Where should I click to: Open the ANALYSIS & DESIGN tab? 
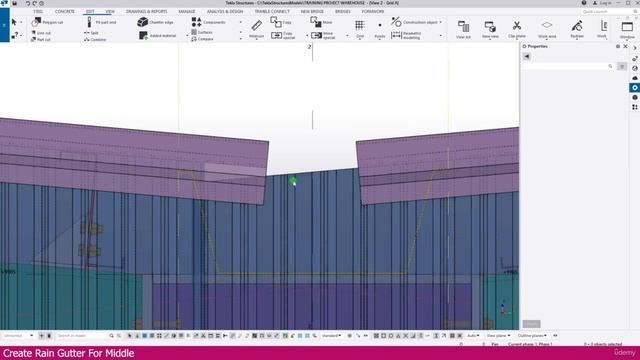pos(225,11)
